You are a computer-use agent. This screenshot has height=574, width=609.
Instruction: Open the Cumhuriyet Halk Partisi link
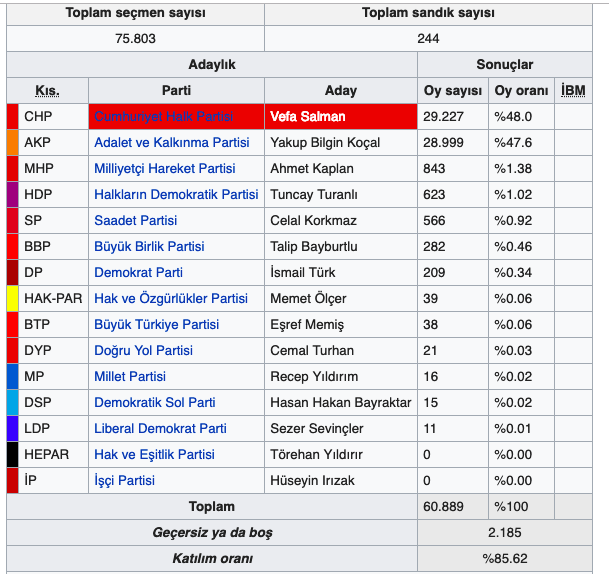coord(164,116)
